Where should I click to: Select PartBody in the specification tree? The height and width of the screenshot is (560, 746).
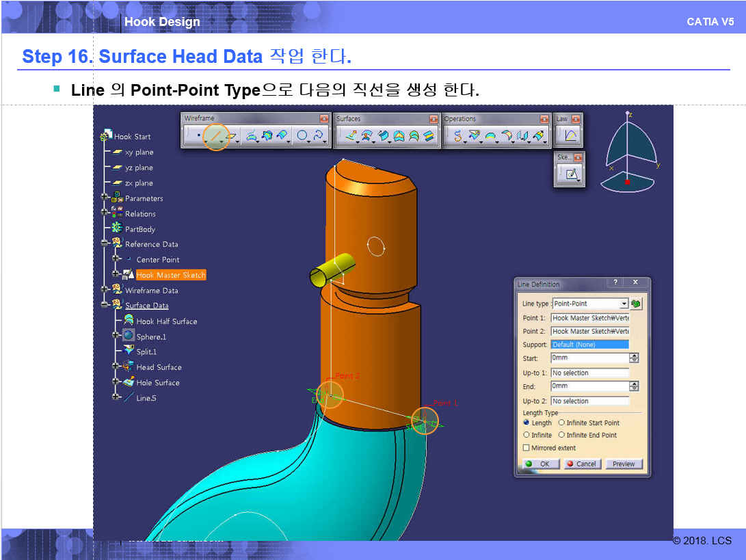click(140, 229)
